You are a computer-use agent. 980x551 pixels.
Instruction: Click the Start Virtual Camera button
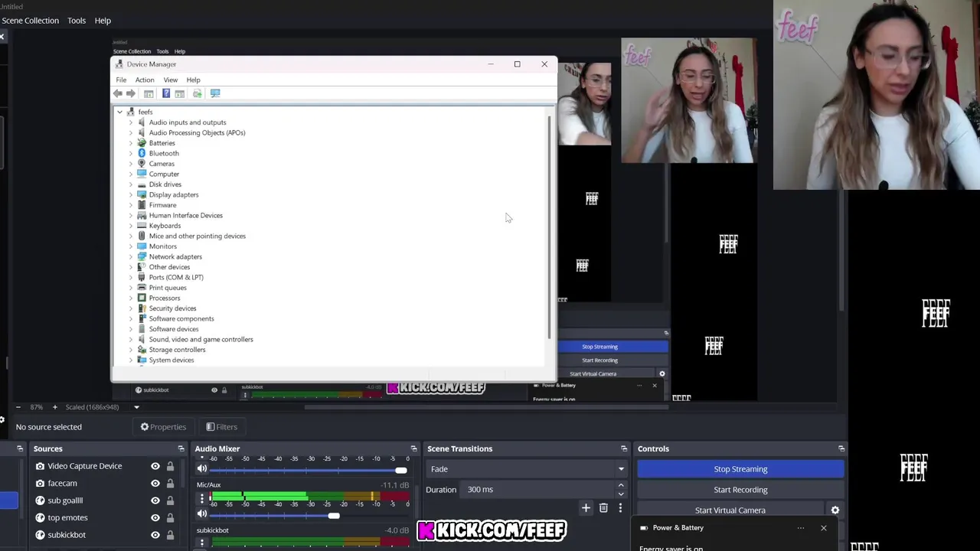click(x=730, y=510)
